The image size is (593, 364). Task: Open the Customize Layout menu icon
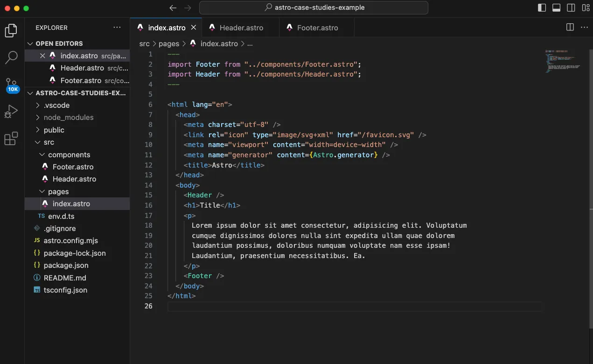585,8
